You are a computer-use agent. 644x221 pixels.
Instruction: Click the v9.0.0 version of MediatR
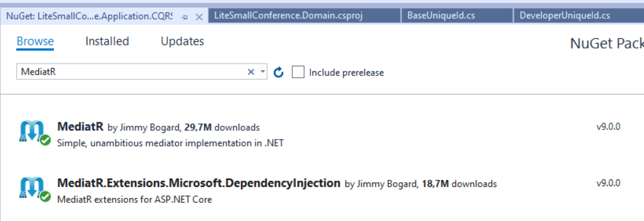click(609, 127)
